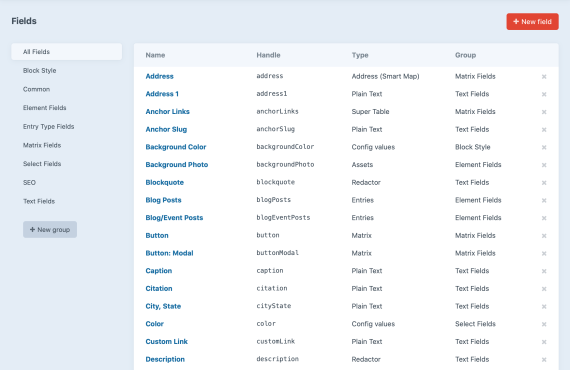
Task: Edit the Background Color field
Action: point(176,147)
